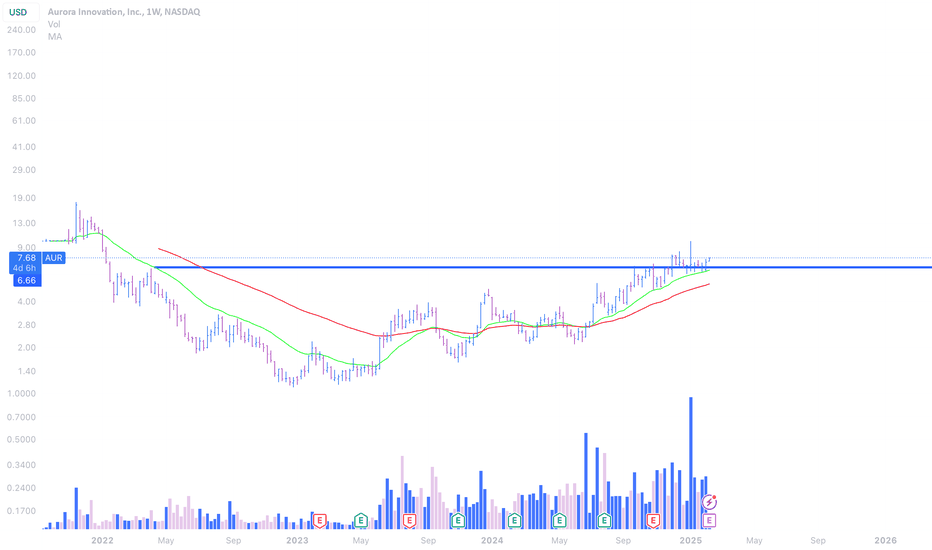The width and height of the screenshot is (932, 550).
Task: Open the green earnings marker just after 2024
Action: click(x=514, y=521)
